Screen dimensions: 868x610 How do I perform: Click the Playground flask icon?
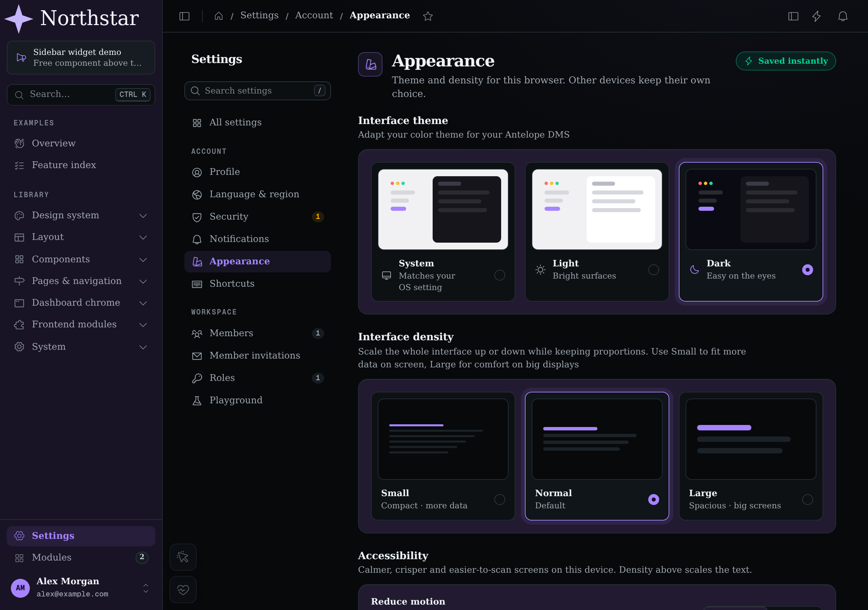pyautogui.click(x=197, y=401)
